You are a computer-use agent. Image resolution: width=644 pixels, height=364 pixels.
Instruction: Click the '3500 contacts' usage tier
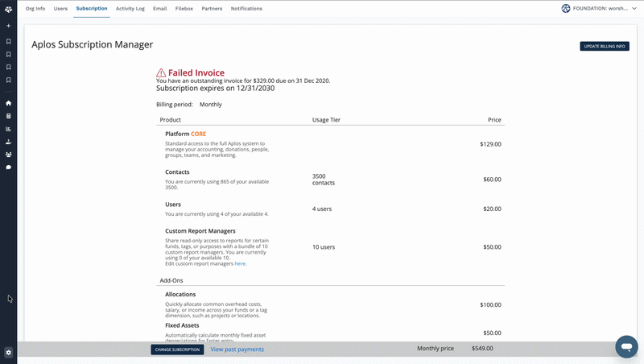pyautogui.click(x=324, y=180)
